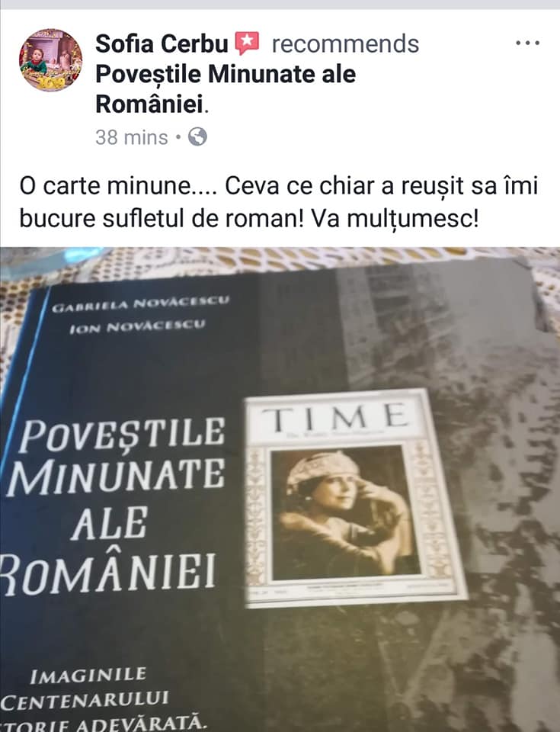Tap the IMAGINILE CENTENARULUI subtitle on cover
The image size is (560, 732).
tap(85, 688)
